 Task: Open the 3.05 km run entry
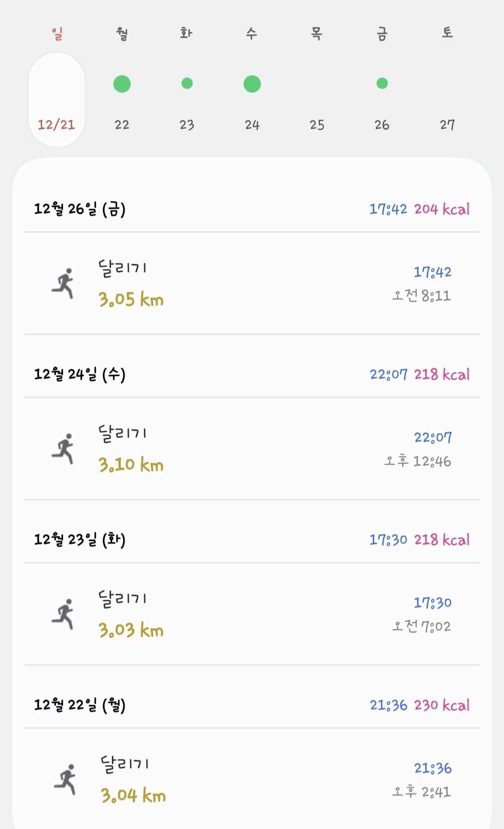coord(252,283)
